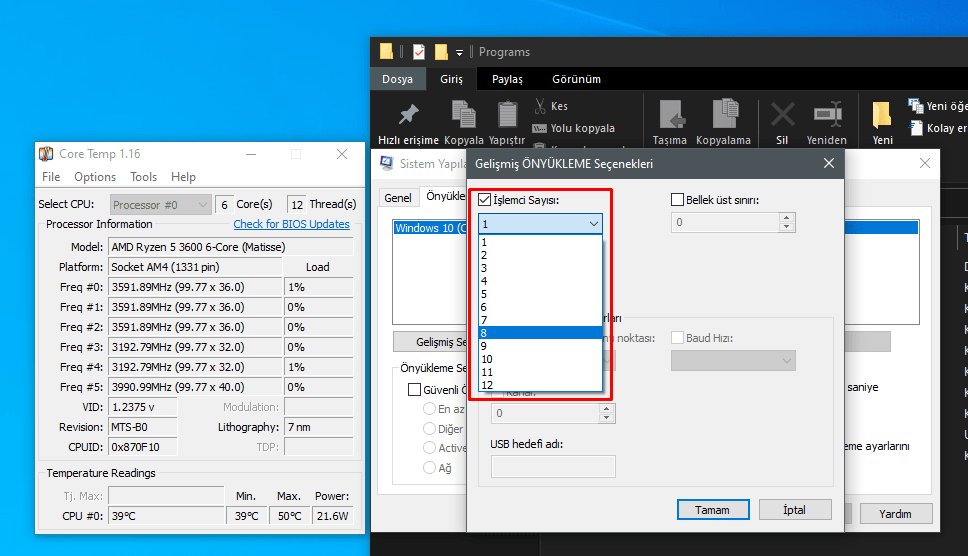Click the Kopyalama copy-to icon in ribbon

click(x=725, y=114)
